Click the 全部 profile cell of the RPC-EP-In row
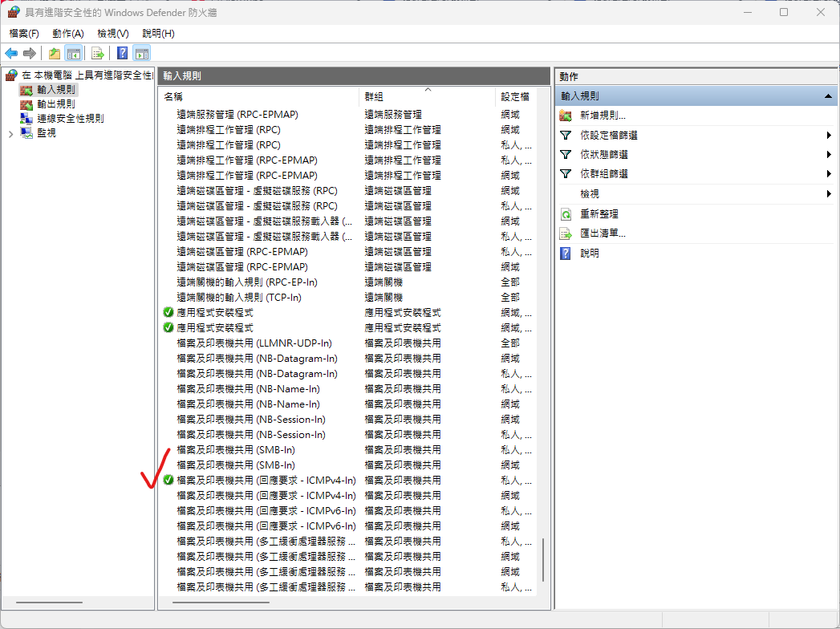The width and height of the screenshot is (840, 629). [510, 282]
